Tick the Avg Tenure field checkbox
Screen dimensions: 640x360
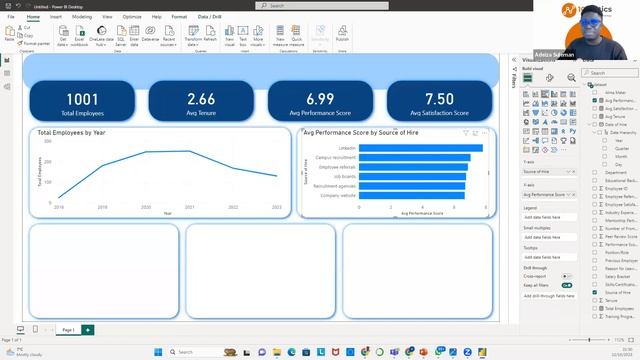[x=595, y=117]
